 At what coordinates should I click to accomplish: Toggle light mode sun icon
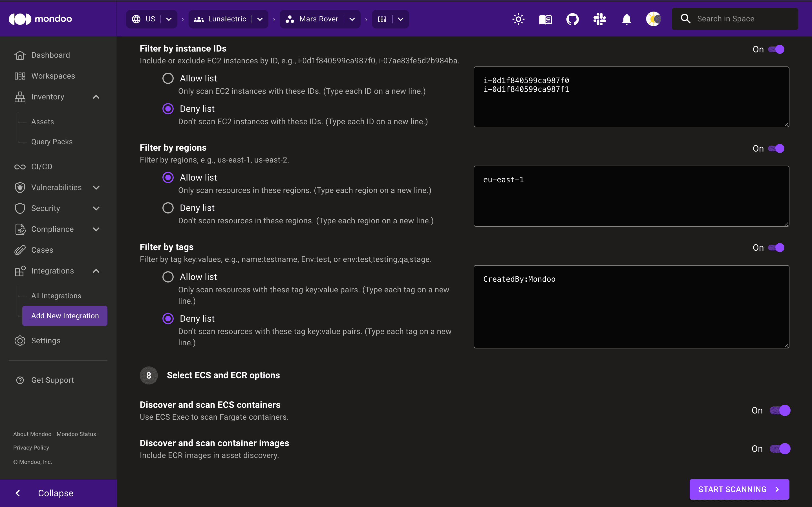[x=518, y=19]
